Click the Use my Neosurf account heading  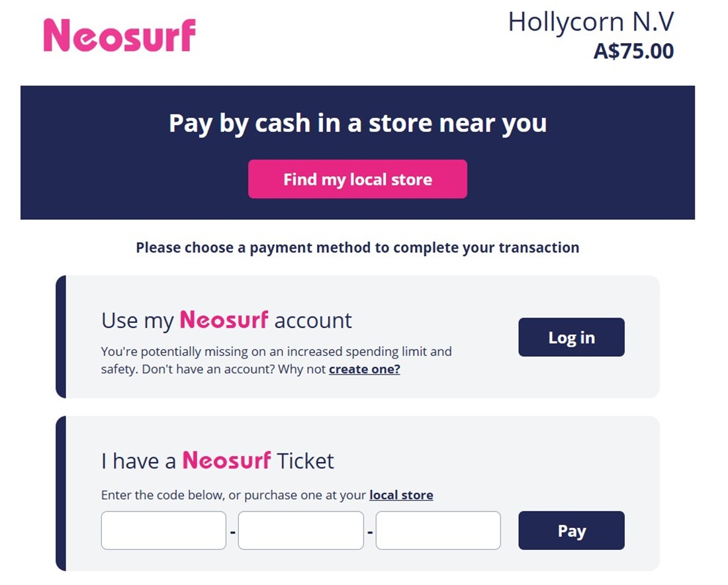coord(226,320)
